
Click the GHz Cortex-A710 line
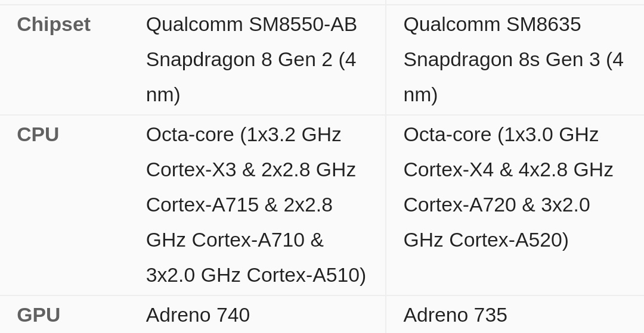pos(234,240)
